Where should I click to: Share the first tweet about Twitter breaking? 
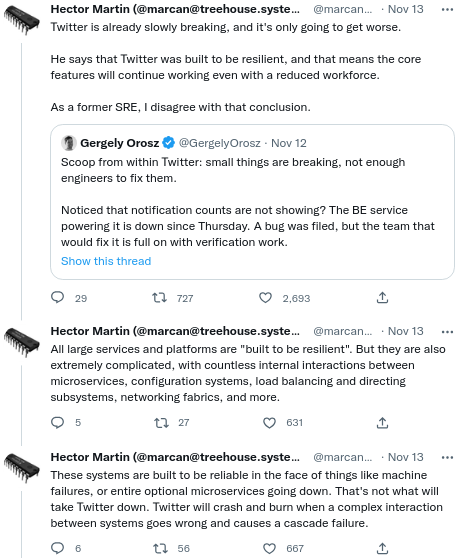pos(382,298)
